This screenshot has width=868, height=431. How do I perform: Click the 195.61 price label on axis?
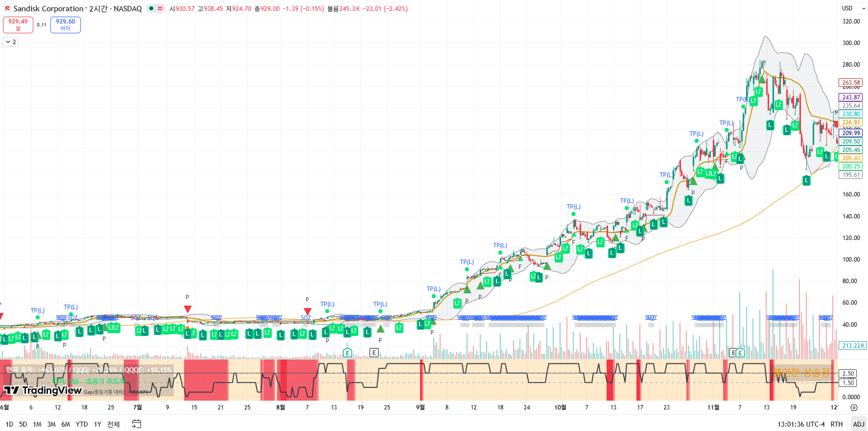click(x=851, y=175)
